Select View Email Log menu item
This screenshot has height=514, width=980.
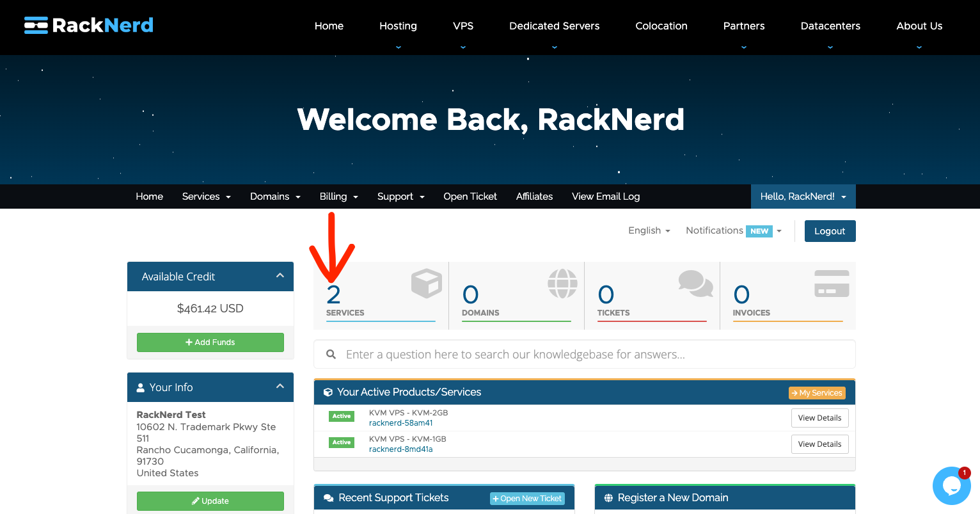pos(606,197)
